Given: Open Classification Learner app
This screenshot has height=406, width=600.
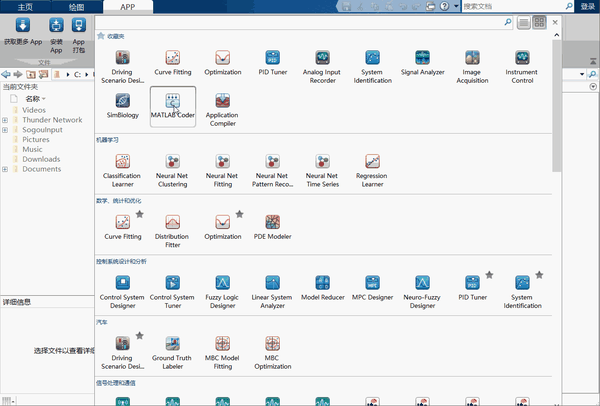Looking at the screenshot, I should (x=122, y=170).
